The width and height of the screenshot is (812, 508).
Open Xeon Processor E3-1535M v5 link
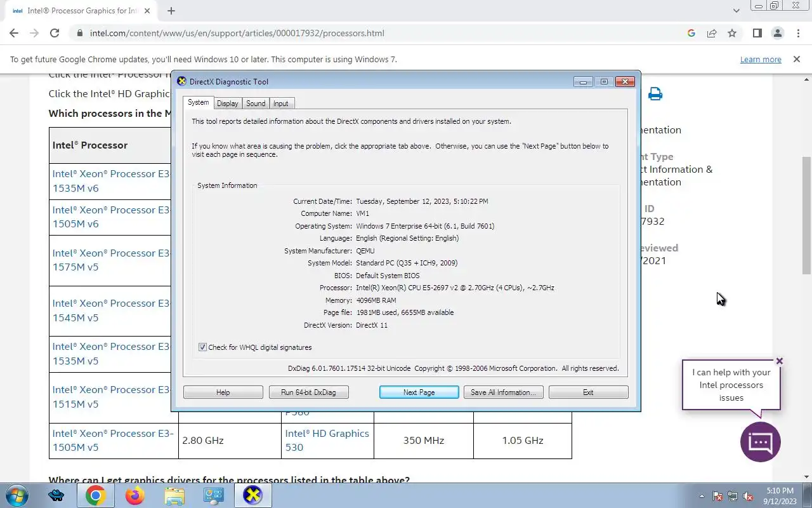click(112, 354)
